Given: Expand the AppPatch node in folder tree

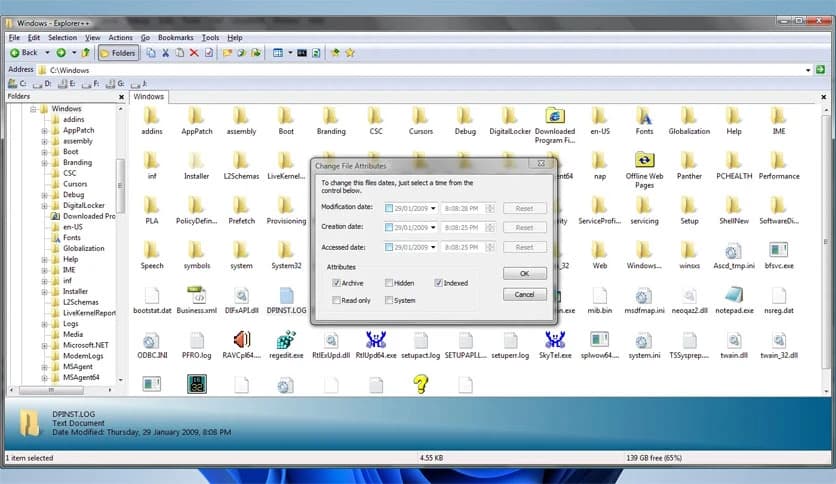Looking at the screenshot, I should tap(45, 131).
